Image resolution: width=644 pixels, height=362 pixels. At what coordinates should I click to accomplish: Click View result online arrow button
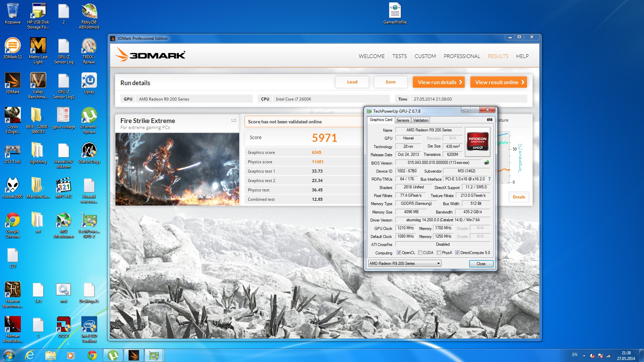498,82
